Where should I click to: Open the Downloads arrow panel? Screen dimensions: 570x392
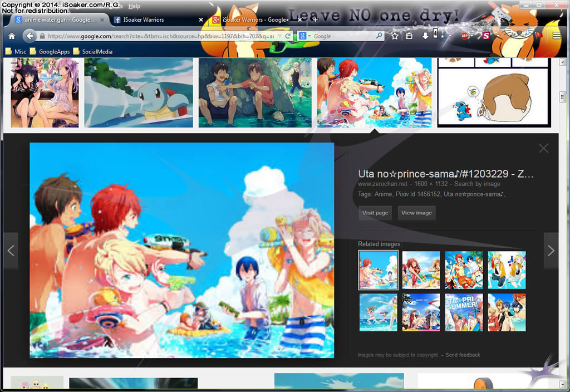coord(425,36)
